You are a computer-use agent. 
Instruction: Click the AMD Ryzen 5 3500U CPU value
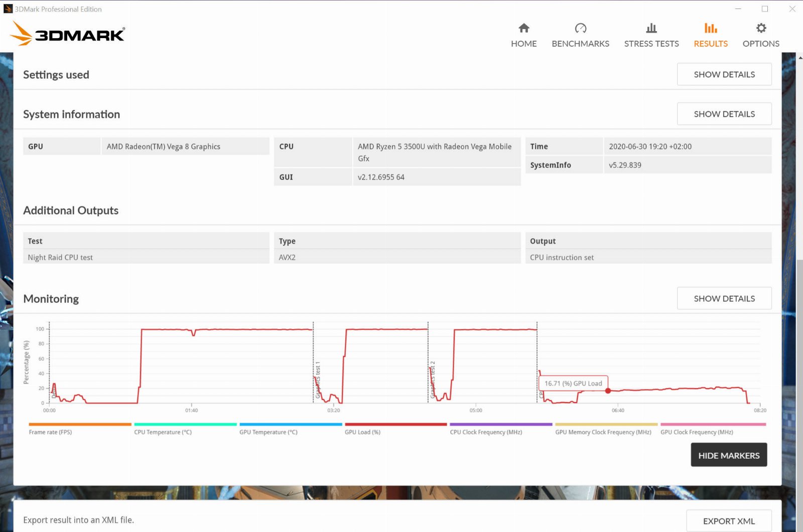click(x=435, y=152)
